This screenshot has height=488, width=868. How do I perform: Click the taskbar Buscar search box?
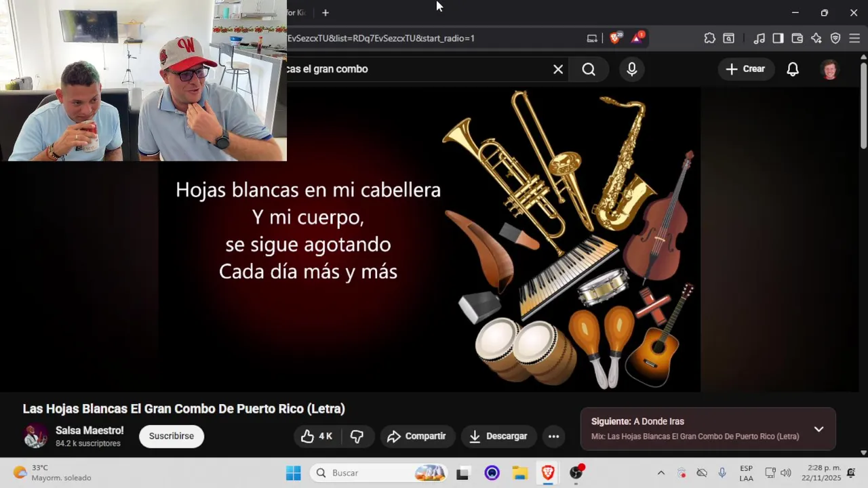pyautogui.click(x=380, y=473)
